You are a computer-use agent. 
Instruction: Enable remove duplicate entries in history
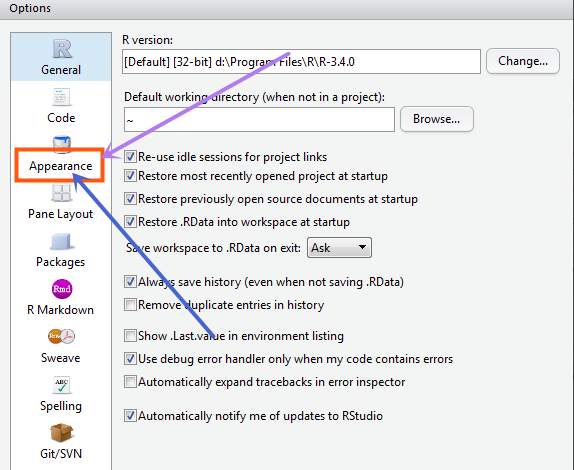tap(130, 305)
